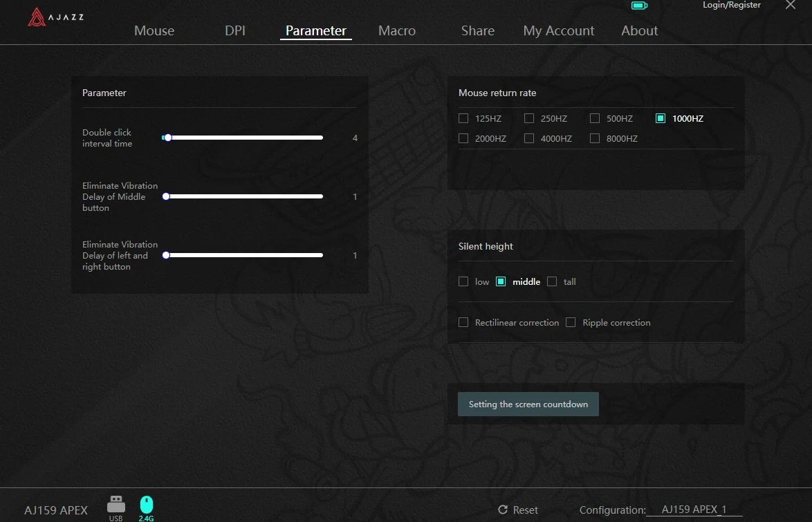Click the Parameter panel heading
This screenshot has height=522, width=812.
(104, 93)
